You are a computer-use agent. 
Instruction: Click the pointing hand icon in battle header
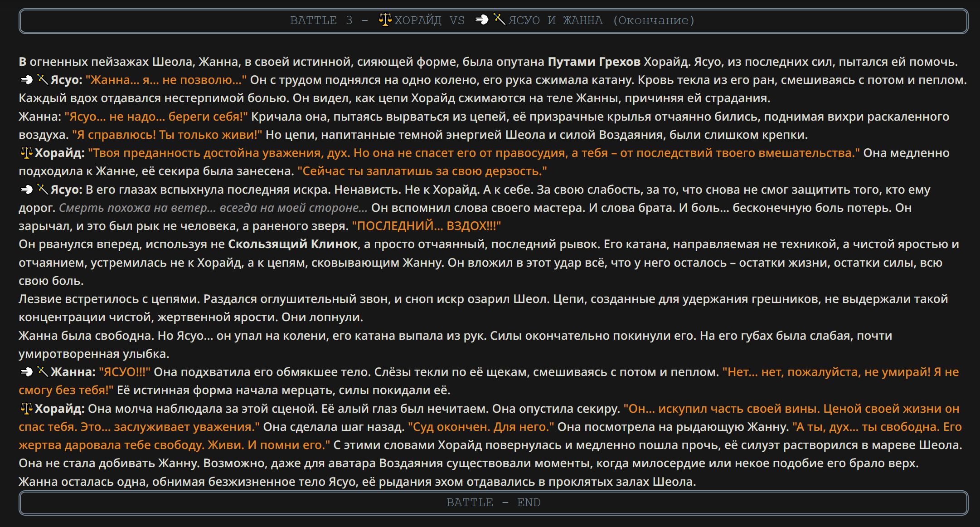(x=481, y=20)
